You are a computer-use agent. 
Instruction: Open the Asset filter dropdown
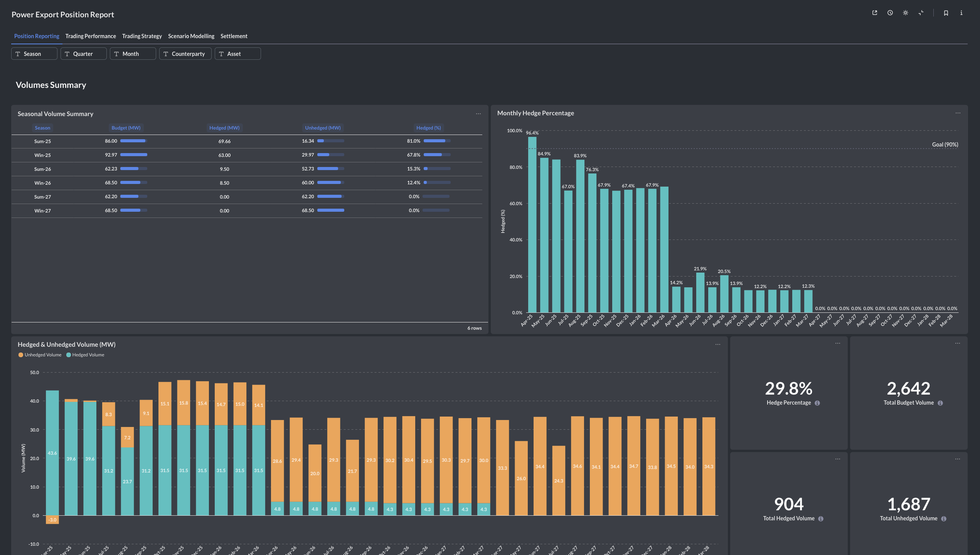pos(238,54)
